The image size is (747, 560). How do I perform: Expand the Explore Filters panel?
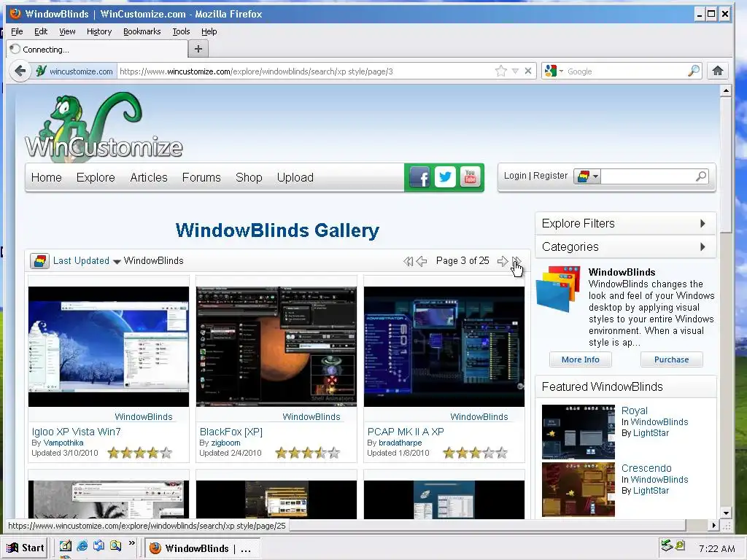[625, 223]
